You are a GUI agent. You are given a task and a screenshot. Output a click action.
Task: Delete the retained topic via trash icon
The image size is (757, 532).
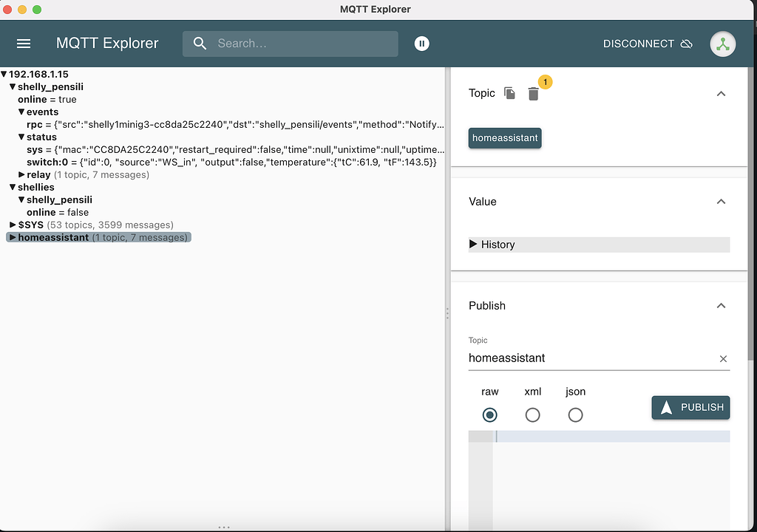pyautogui.click(x=535, y=94)
